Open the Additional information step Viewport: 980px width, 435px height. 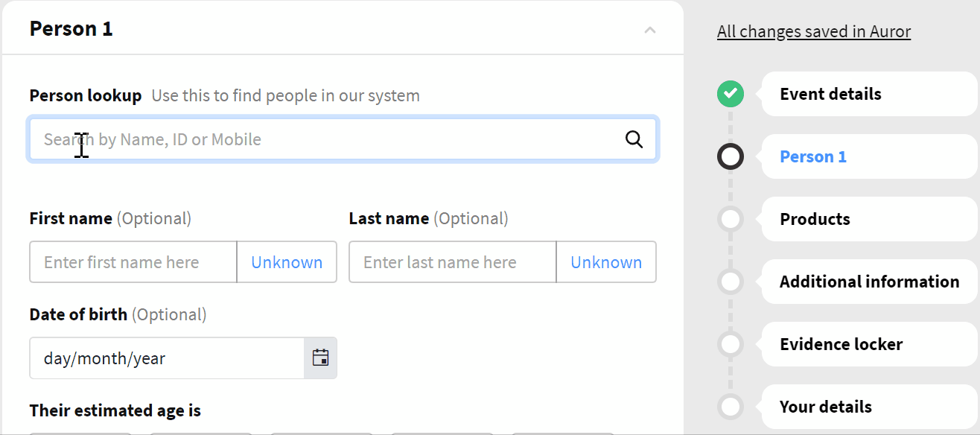coord(869,282)
